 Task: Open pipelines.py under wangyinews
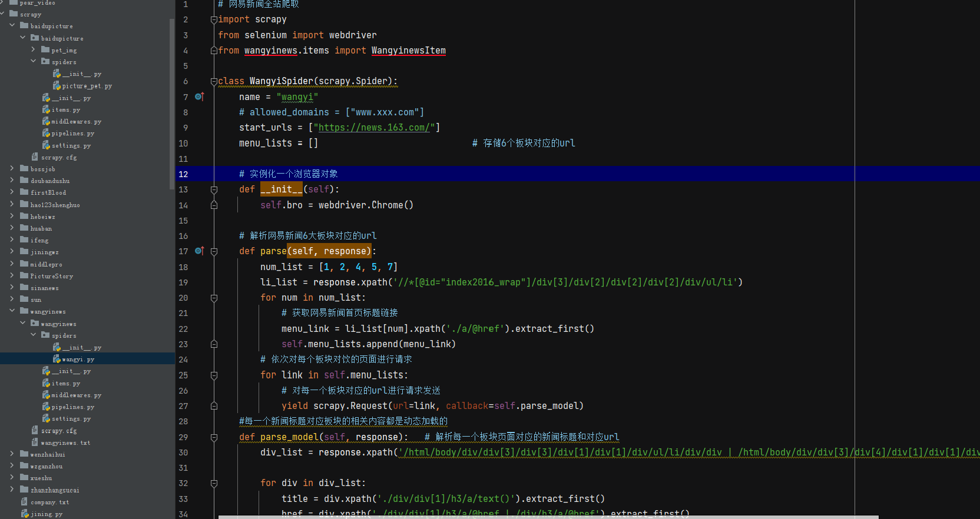tap(72, 407)
